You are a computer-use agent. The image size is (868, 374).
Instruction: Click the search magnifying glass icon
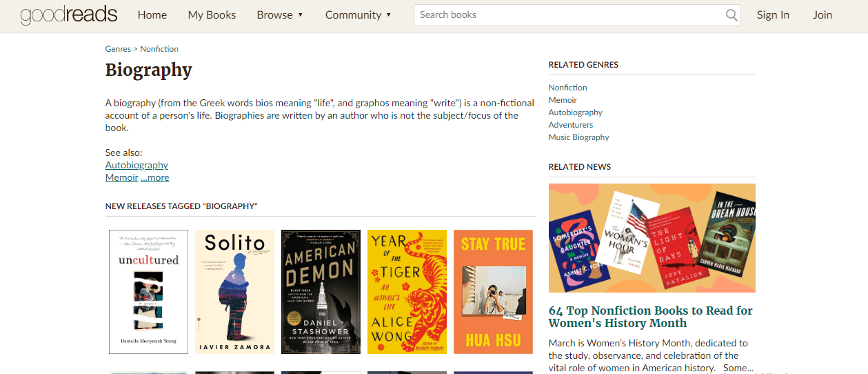tap(731, 15)
